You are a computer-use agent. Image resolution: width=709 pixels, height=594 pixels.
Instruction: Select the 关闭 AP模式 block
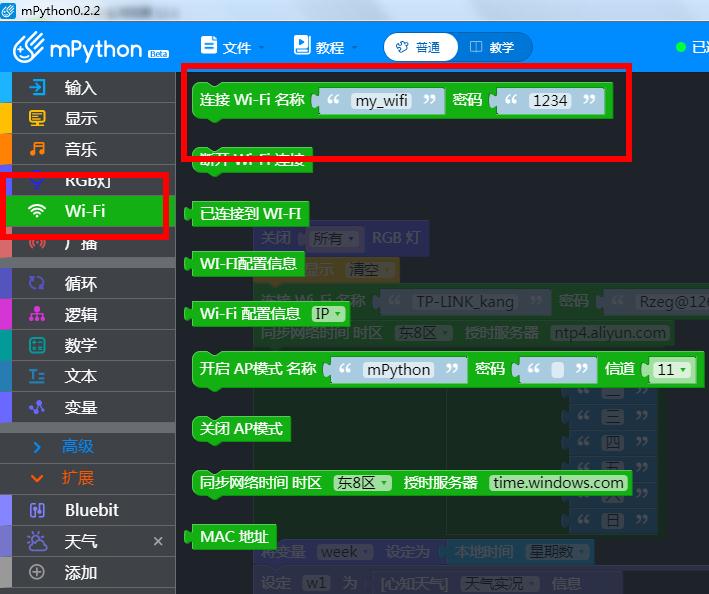click(241, 429)
